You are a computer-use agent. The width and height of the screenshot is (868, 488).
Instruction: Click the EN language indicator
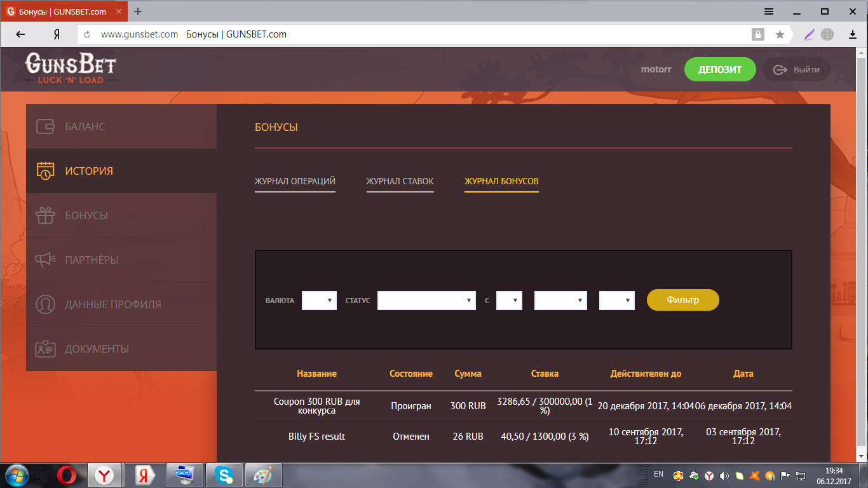click(x=658, y=474)
